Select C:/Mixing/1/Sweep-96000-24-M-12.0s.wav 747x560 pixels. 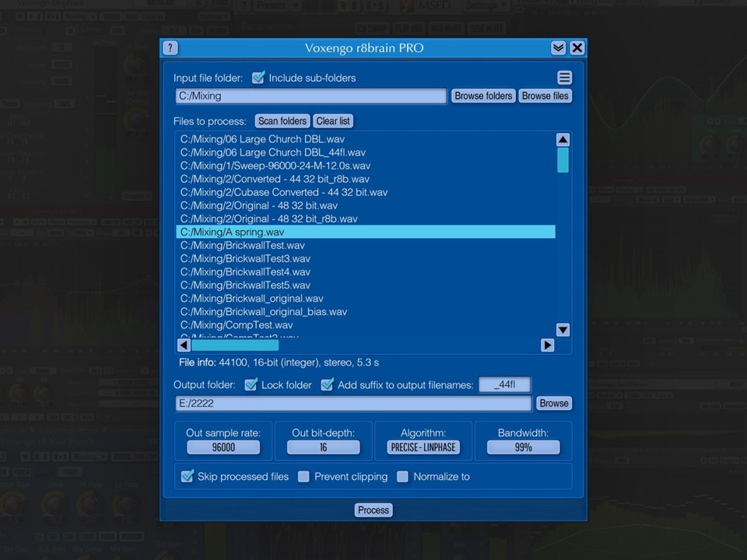pyautogui.click(x=366, y=166)
